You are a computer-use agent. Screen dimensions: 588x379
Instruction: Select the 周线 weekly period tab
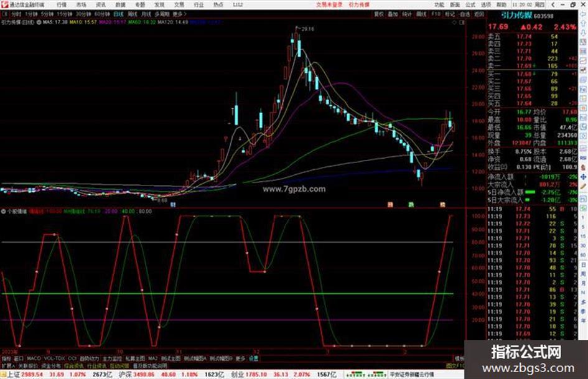[x=133, y=14]
